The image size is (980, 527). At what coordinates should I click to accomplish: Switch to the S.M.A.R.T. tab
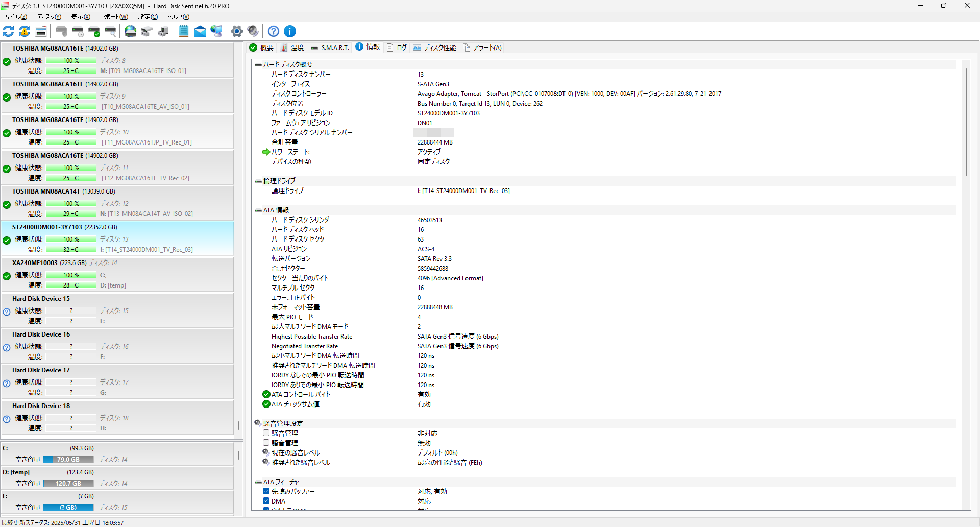click(x=330, y=47)
